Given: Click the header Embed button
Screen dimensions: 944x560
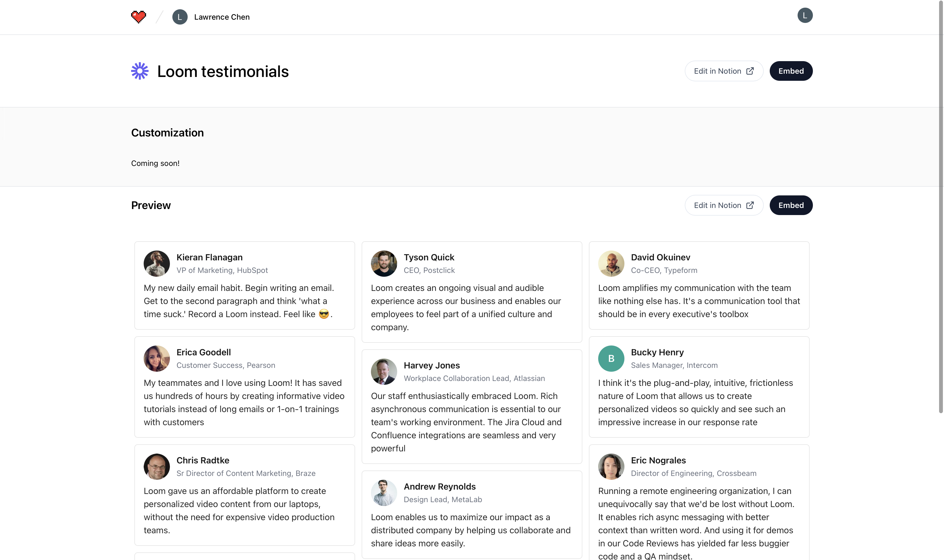Looking at the screenshot, I should [x=791, y=71].
